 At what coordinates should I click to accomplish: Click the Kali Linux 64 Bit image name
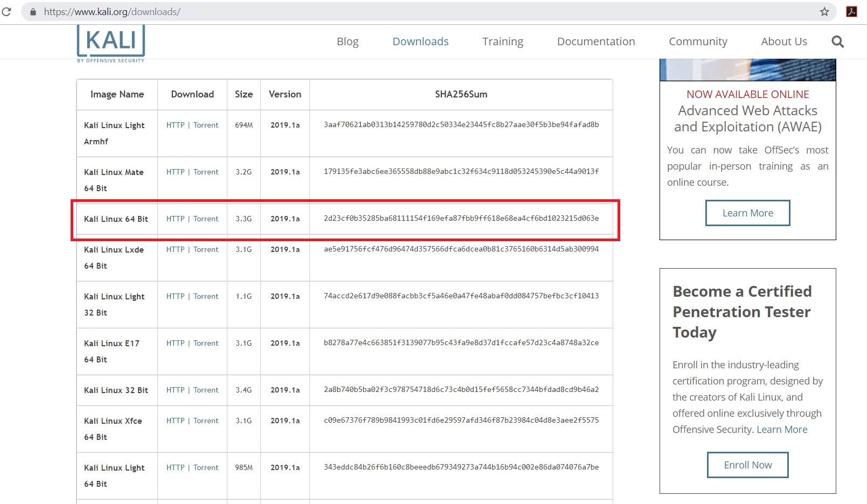[x=116, y=219]
